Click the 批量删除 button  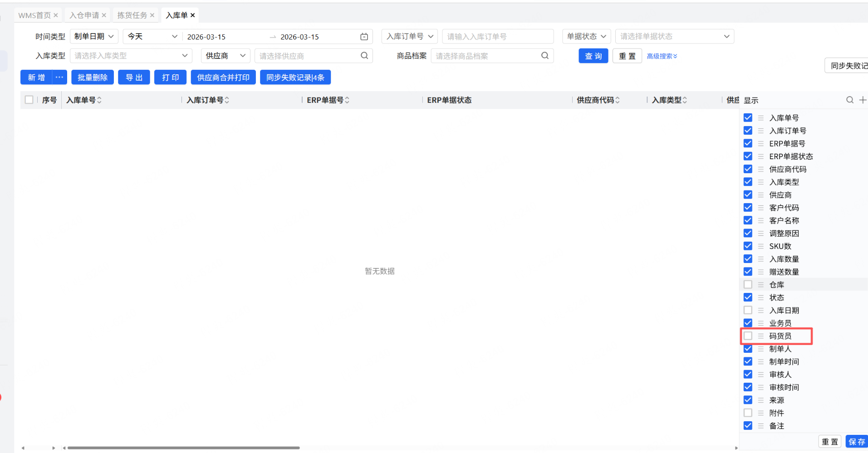point(93,78)
